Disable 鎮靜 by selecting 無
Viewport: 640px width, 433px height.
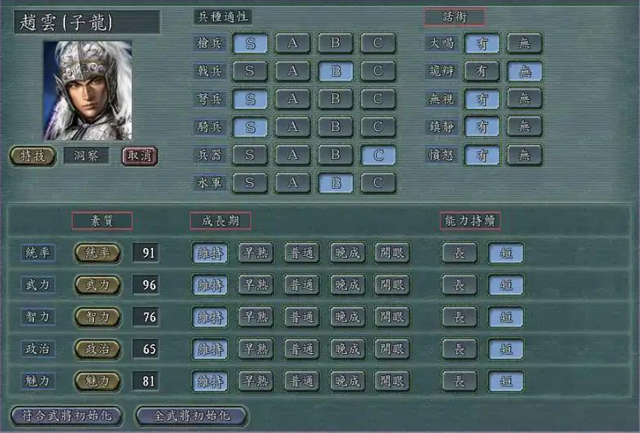coord(524,127)
